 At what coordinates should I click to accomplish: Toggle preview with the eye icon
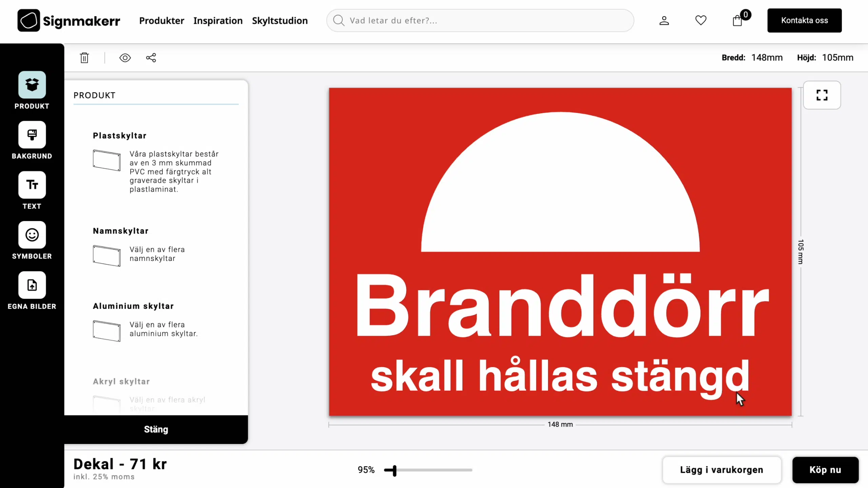coord(125,58)
